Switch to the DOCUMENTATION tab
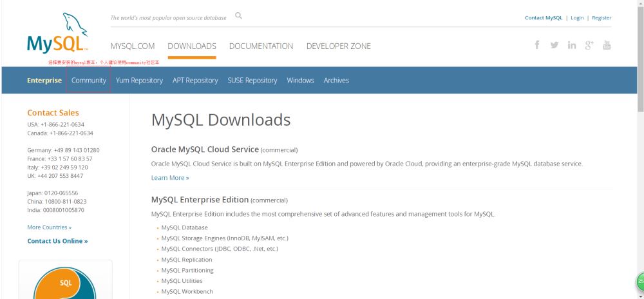Viewport: 644px width, 299px height. [261, 46]
